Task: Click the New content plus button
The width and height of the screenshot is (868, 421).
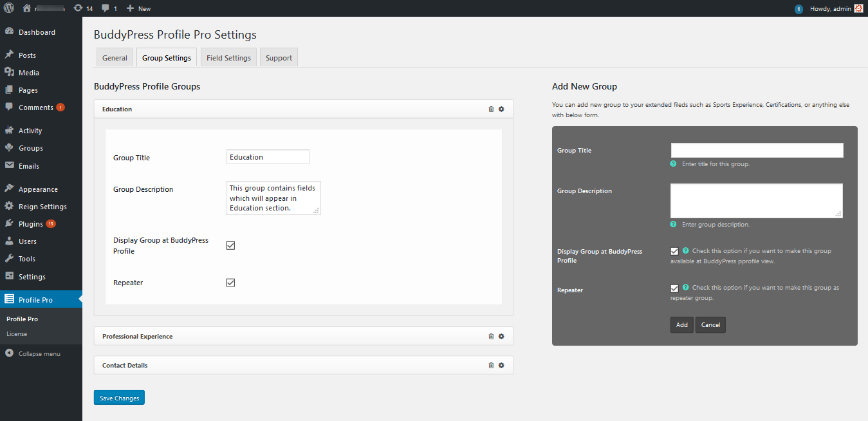Action: [138, 8]
